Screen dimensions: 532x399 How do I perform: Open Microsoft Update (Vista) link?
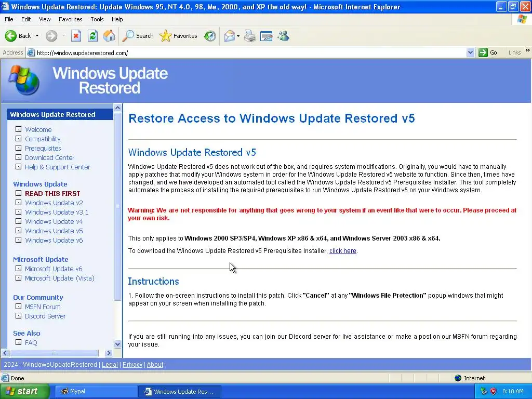coord(60,278)
